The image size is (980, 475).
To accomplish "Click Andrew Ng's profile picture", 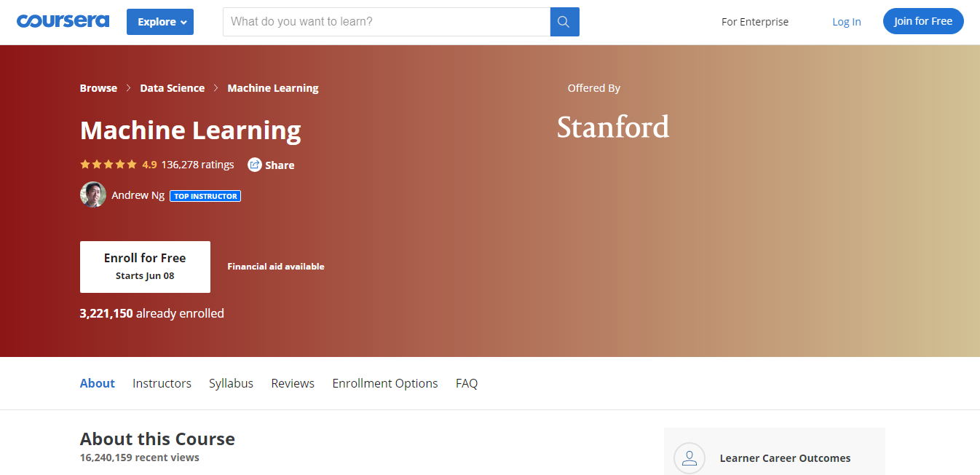I will pyautogui.click(x=92, y=195).
